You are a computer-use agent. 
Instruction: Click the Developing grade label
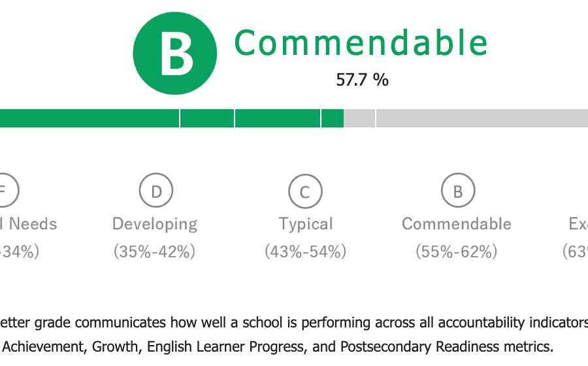(154, 224)
